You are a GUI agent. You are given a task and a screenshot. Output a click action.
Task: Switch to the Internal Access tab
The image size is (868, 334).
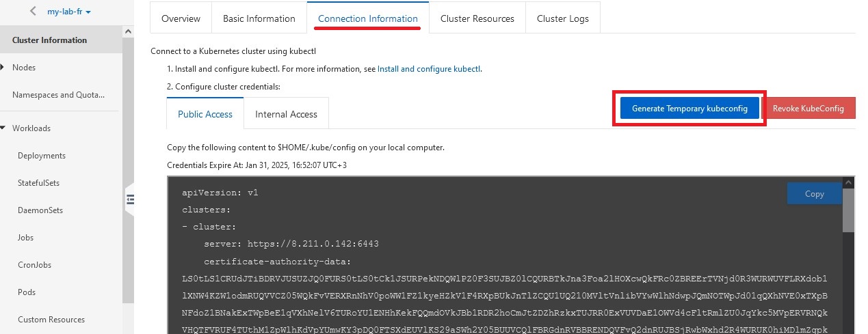[286, 114]
